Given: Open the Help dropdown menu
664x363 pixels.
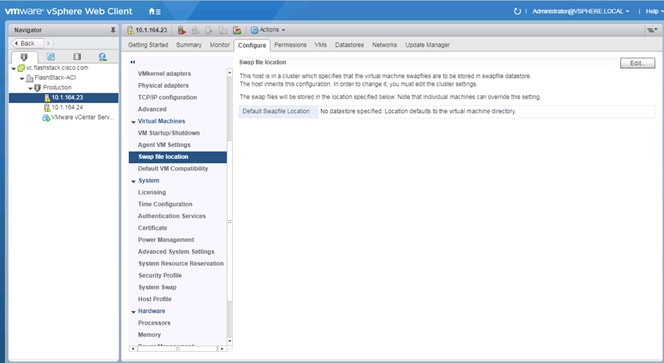Looking at the screenshot, I should (654, 11).
